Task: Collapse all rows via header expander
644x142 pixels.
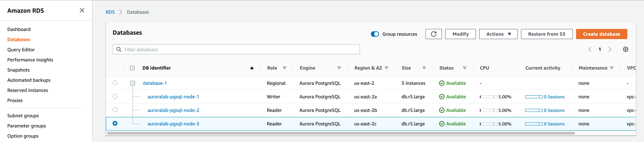Action: [132, 68]
